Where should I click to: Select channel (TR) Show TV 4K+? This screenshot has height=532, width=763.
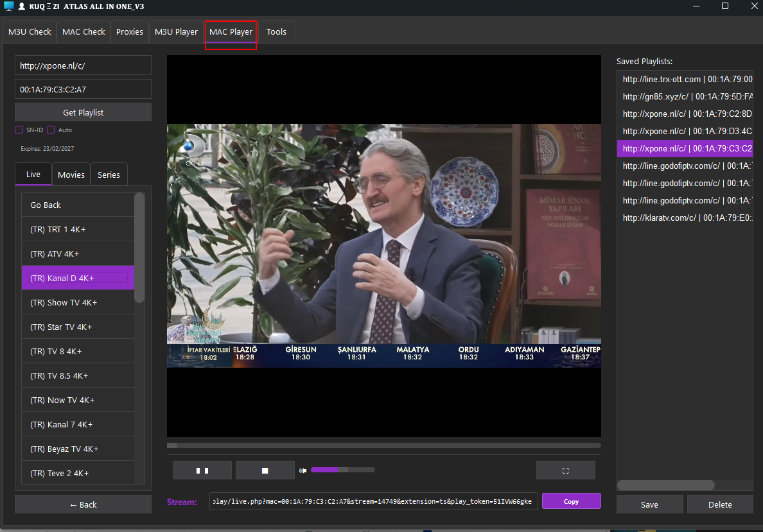pos(78,302)
